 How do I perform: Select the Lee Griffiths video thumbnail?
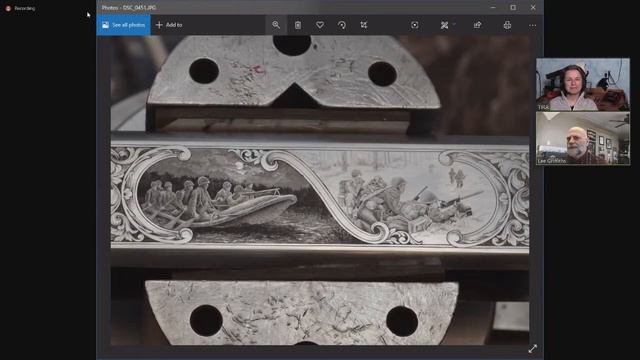coord(583,138)
